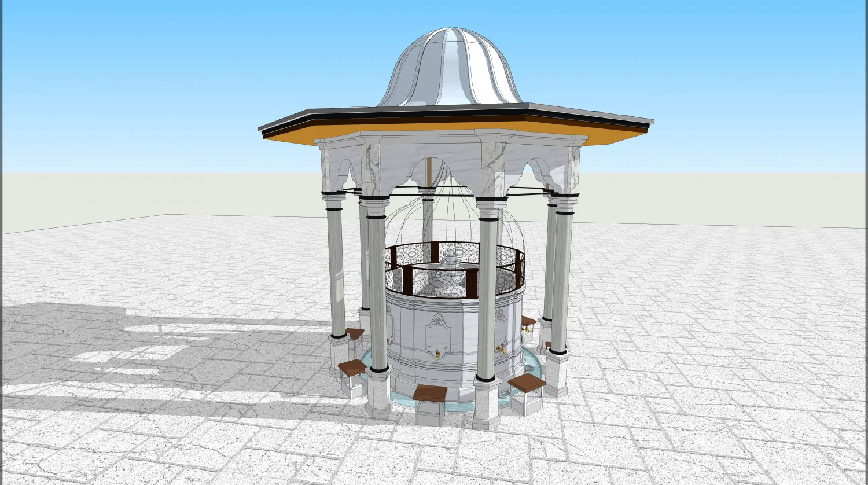Screen dimensions: 868x485
Task: Select the ribbed silver dome on the roof
Action: (x=450, y=67)
